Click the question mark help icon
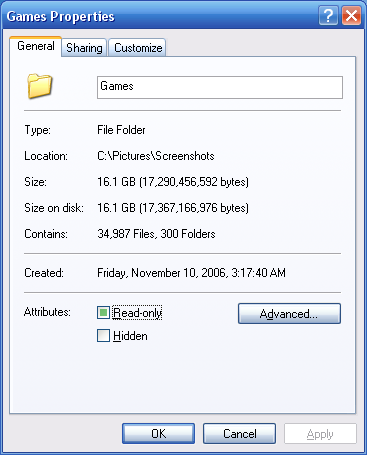367x455 pixels. click(x=328, y=16)
